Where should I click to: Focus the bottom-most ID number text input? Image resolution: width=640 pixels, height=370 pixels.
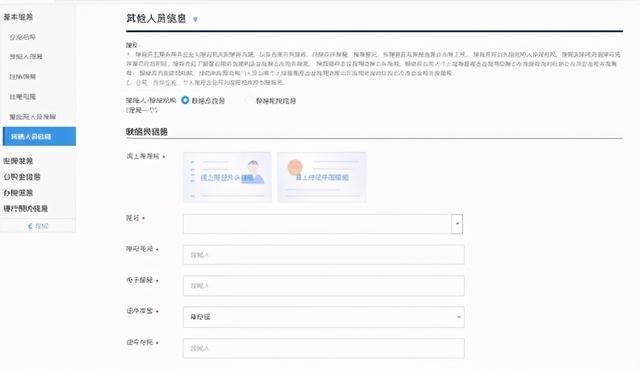pos(323,348)
